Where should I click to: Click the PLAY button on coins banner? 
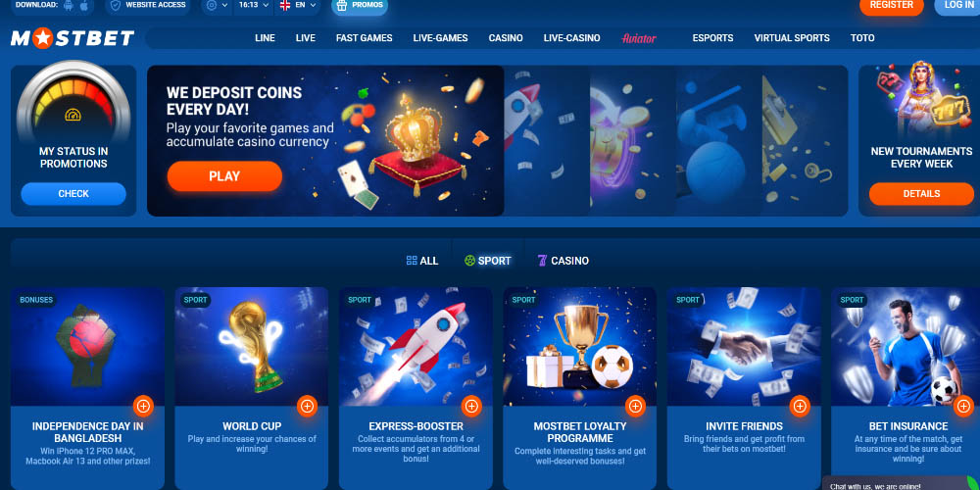224,176
